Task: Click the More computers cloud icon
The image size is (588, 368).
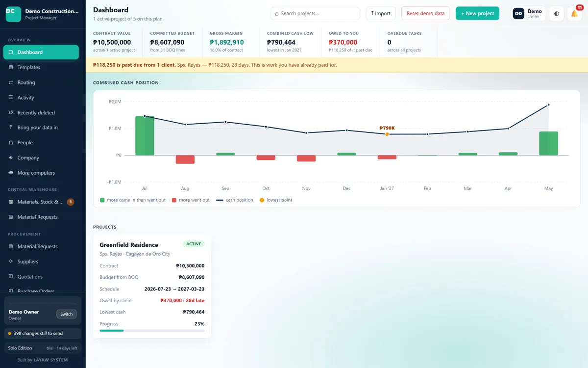Action: pos(11,173)
